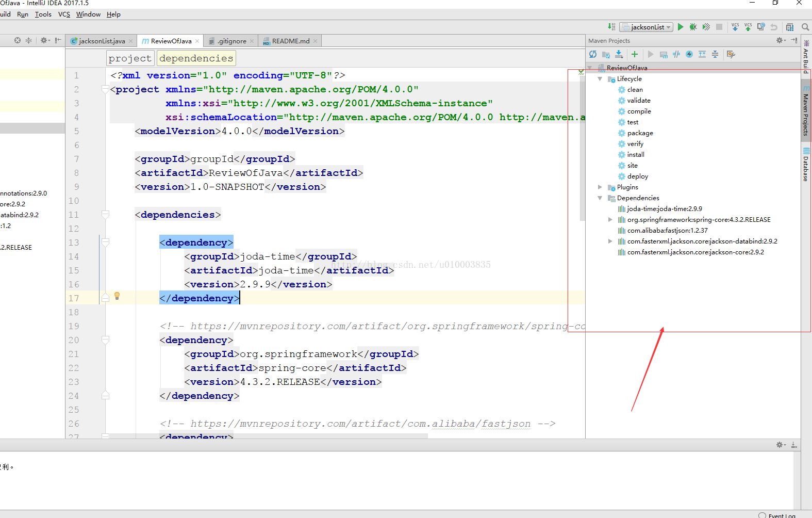Select the ReviewOfJava editor tab
The width and height of the screenshot is (812, 518).
(x=171, y=41)
